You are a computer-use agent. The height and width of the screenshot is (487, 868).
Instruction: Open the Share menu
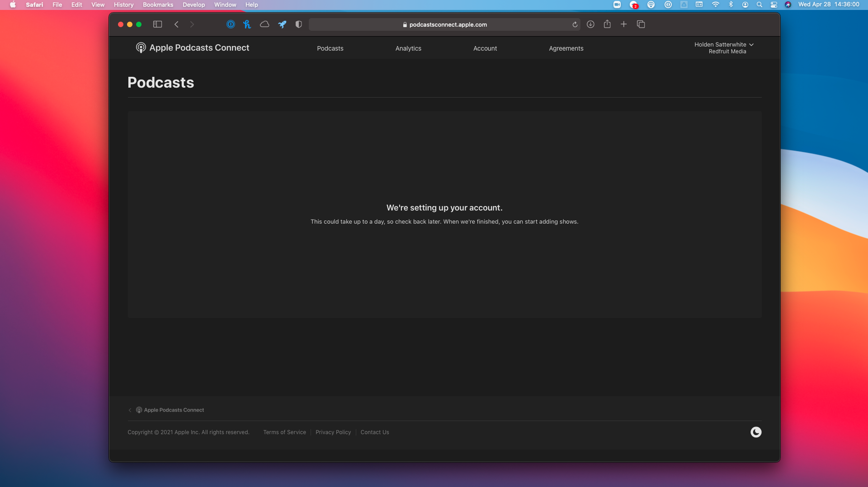pos(607,24)
